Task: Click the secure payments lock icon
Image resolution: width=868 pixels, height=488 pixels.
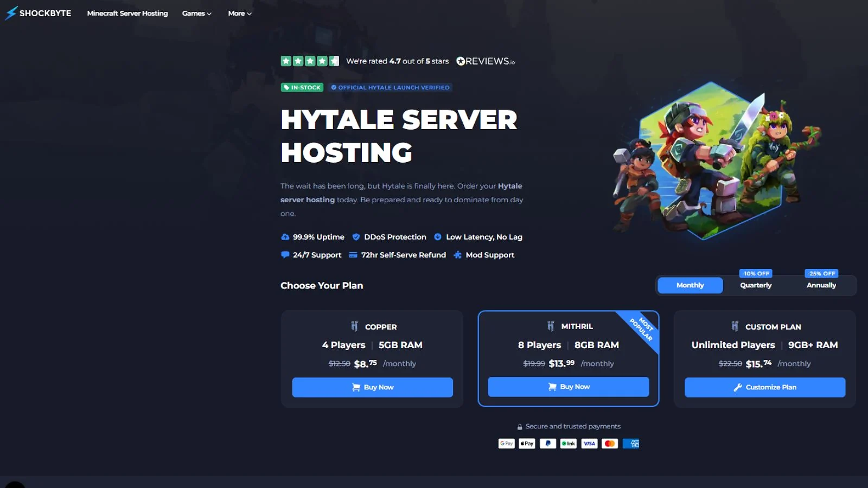Action: [x=520, y=427]
